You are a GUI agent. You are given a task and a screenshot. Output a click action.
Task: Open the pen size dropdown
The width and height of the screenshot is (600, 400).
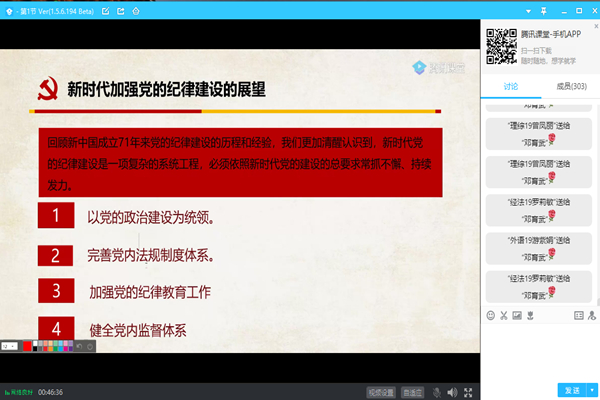[x=10, y=346]
